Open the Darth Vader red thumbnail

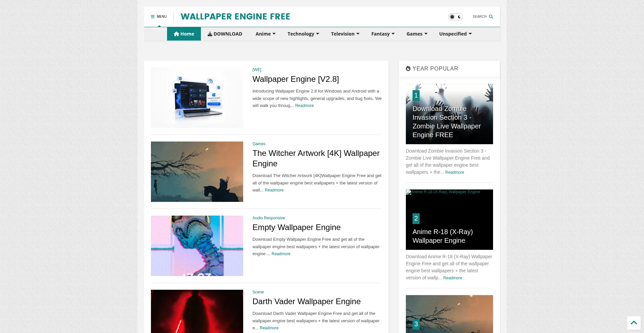197,311
